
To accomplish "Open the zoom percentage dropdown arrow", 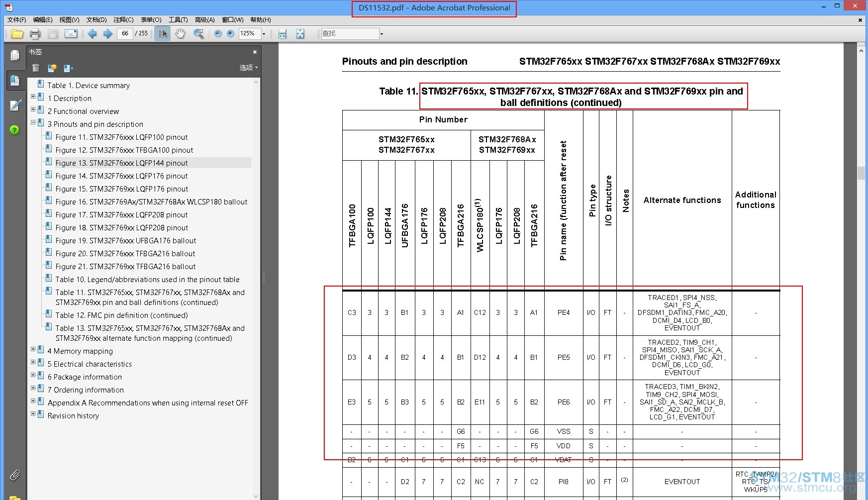I will click(x=264, y=34).
